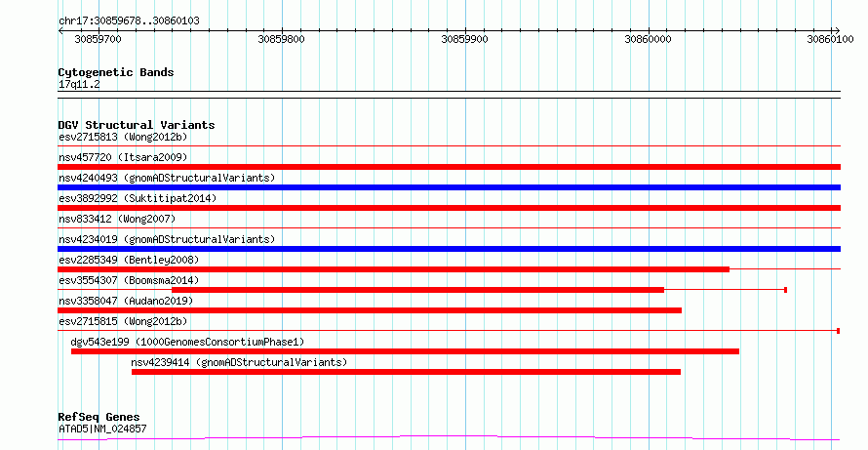Select the esv3554307 thick red bar
Image resolution: width=868 pixels, height=450 pixels.
click(x=418, y=290)
